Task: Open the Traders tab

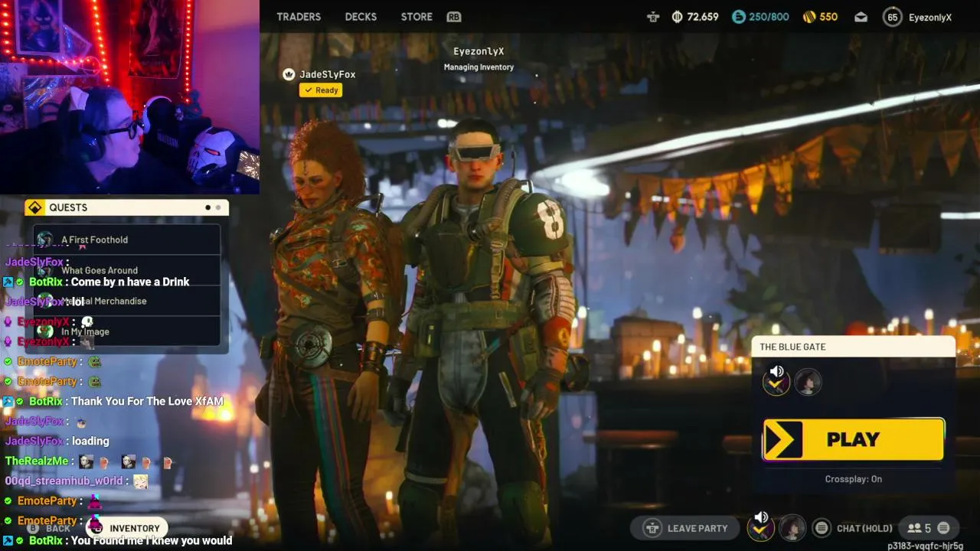Action: (299, 17)
